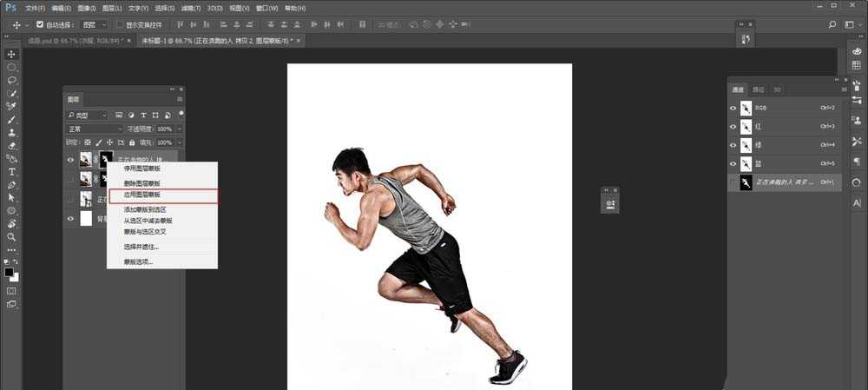Select the Pen tool
The height and width of the screenshot is (390, 868).
(x=12, y=185)
